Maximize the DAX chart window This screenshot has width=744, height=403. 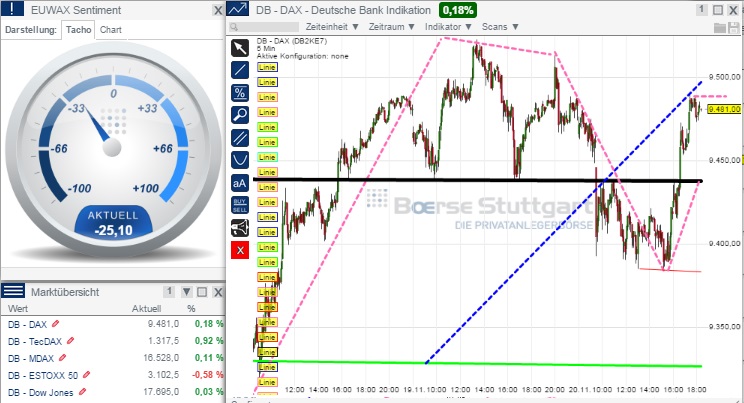coord(718,10)
